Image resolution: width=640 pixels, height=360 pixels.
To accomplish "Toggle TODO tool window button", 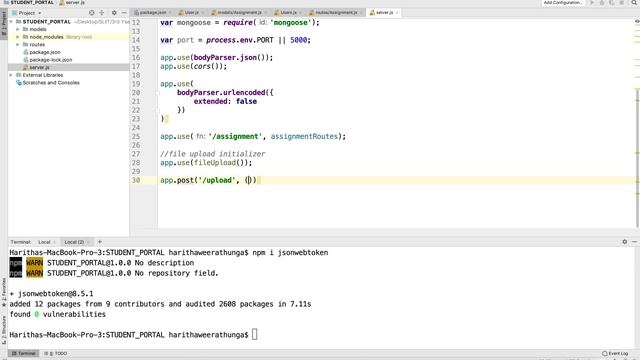I will (x=56, y=353).
